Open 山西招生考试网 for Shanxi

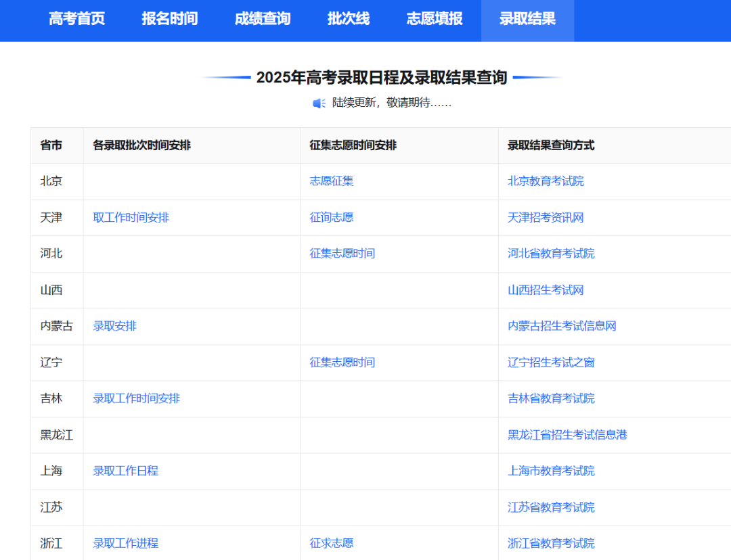[x=545, y=290]
